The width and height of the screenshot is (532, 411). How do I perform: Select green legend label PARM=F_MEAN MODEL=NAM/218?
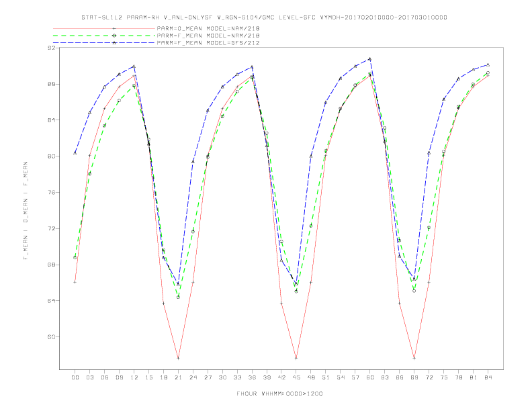[x=208, y=36]
